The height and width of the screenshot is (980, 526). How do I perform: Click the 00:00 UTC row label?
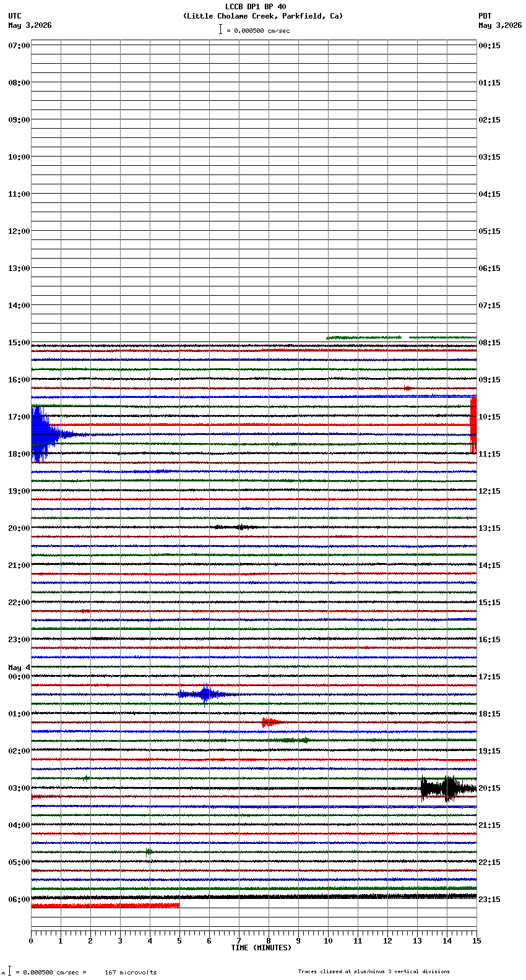pyautogui.click(x=19, y=677)
